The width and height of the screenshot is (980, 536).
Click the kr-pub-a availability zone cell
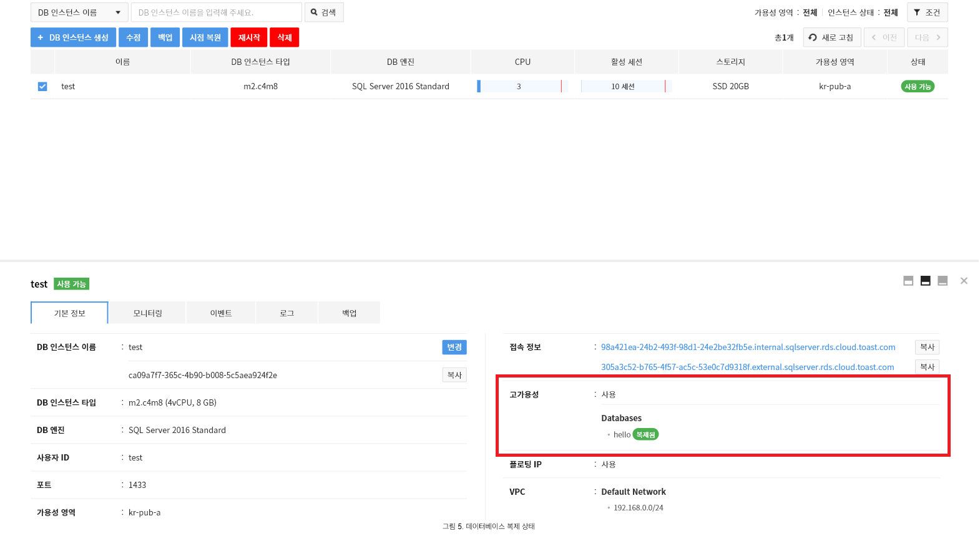[835, 87]
